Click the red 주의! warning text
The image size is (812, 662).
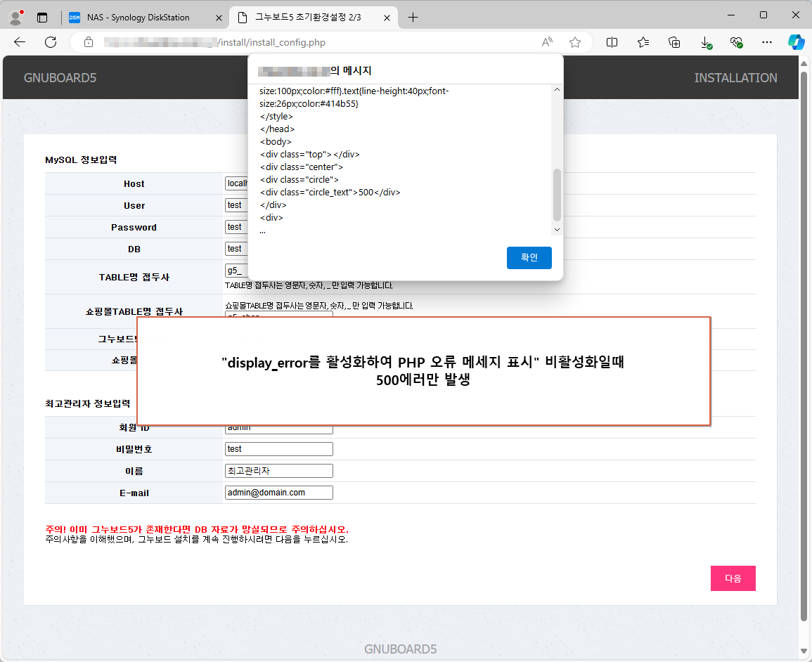click(197, 529)
